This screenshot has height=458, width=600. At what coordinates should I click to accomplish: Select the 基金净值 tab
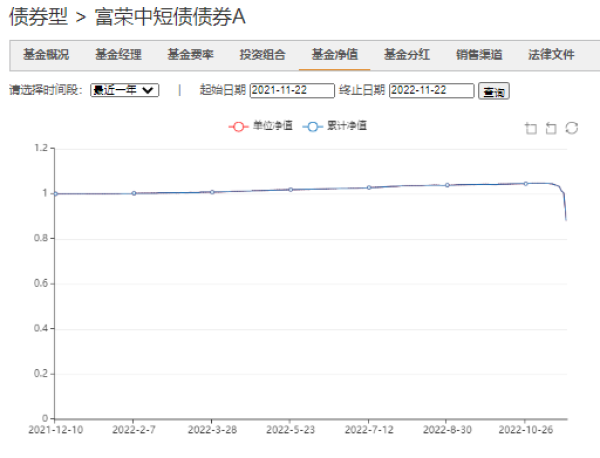tap(335, 55)
